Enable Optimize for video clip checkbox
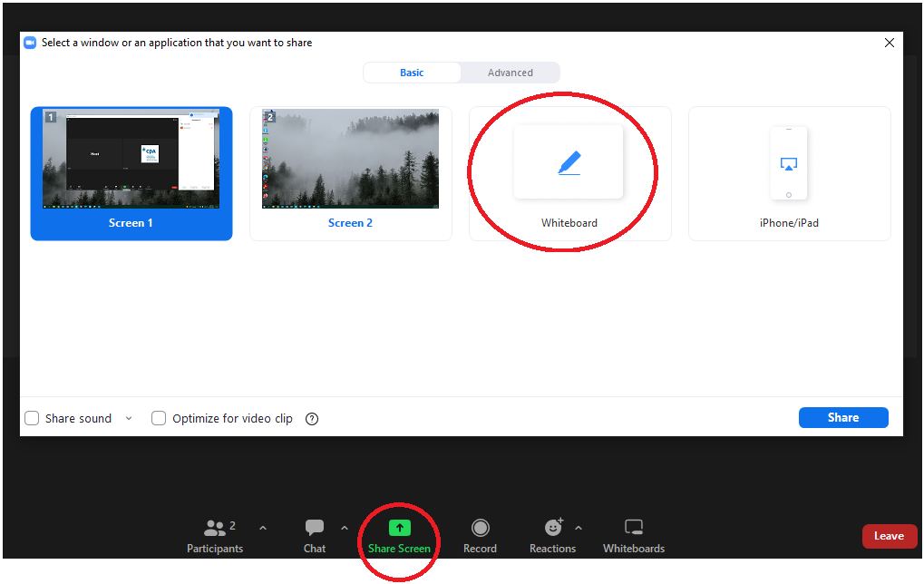Image resolution: width=924 pixels, height=584 pixels. coord(159,418)
